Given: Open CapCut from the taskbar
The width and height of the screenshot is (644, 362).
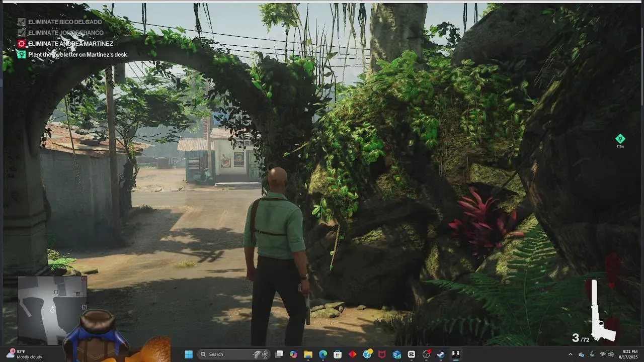Looking at the screenshot, I should (x=412, y=354).
